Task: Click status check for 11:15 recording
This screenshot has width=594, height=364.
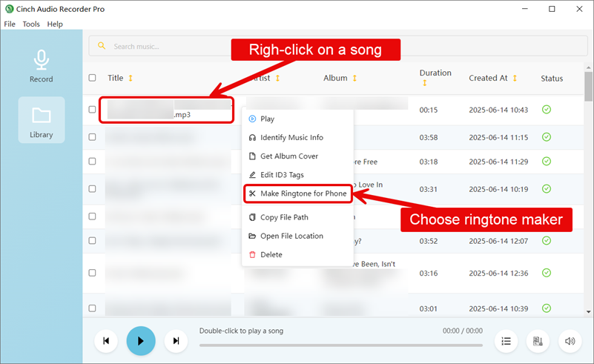Action: (x=547, y=136)
